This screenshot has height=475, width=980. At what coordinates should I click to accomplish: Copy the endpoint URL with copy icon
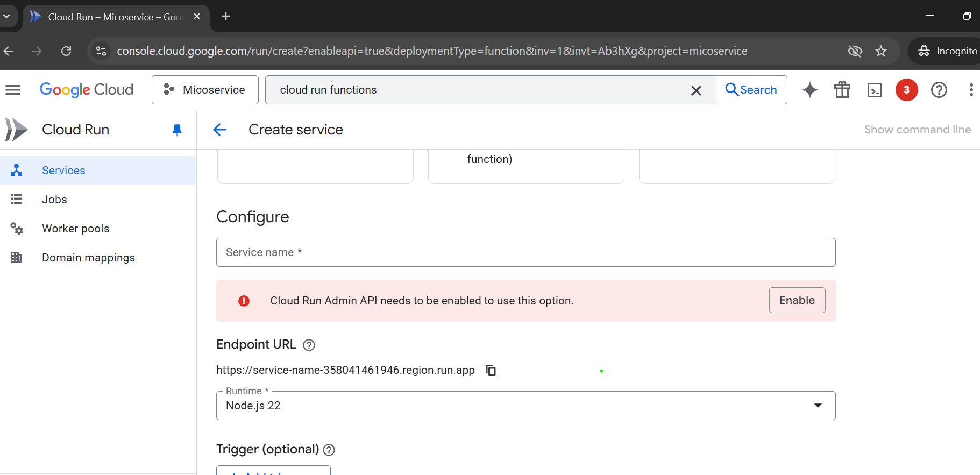(x=491, y=370)
